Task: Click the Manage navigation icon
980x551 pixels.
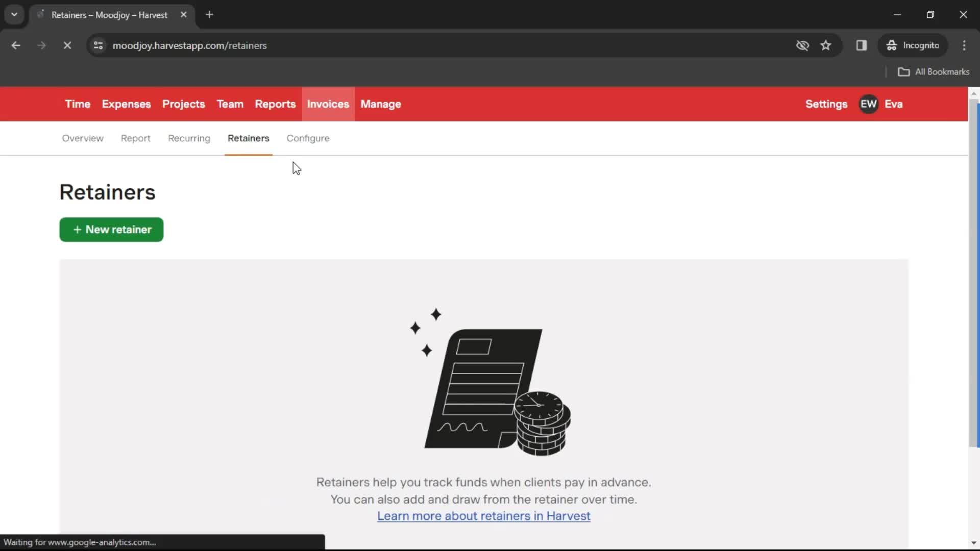Action: pyautogui.click(x=380, y=104)
